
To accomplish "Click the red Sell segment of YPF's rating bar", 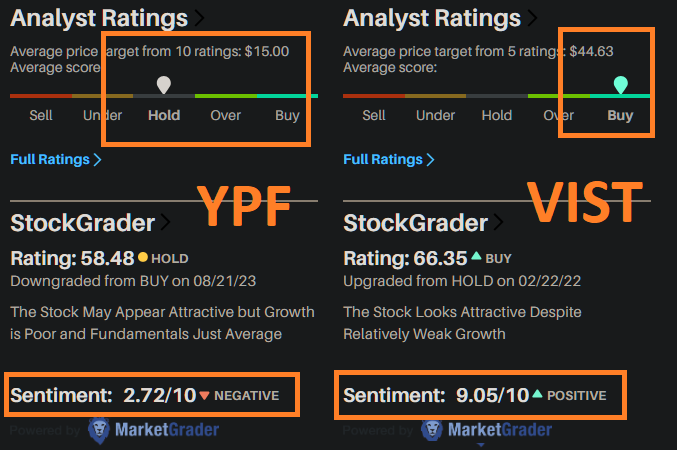I will [x=40, y=96].
